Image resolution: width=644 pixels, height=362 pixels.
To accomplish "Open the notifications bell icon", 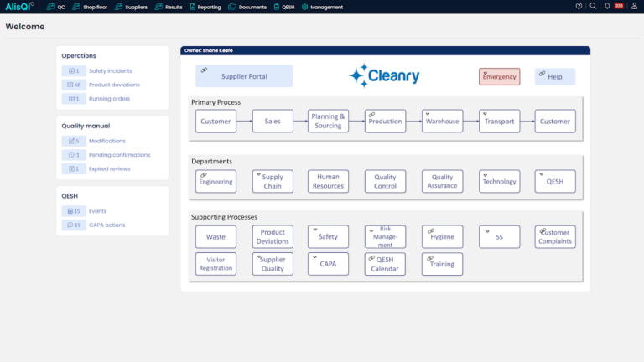I will point(607,6).
